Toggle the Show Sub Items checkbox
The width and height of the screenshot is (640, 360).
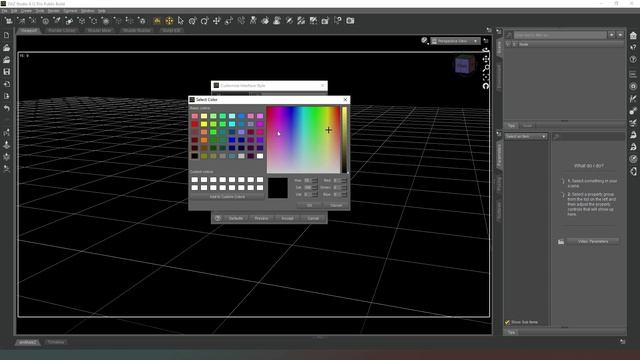coord(507,322)
